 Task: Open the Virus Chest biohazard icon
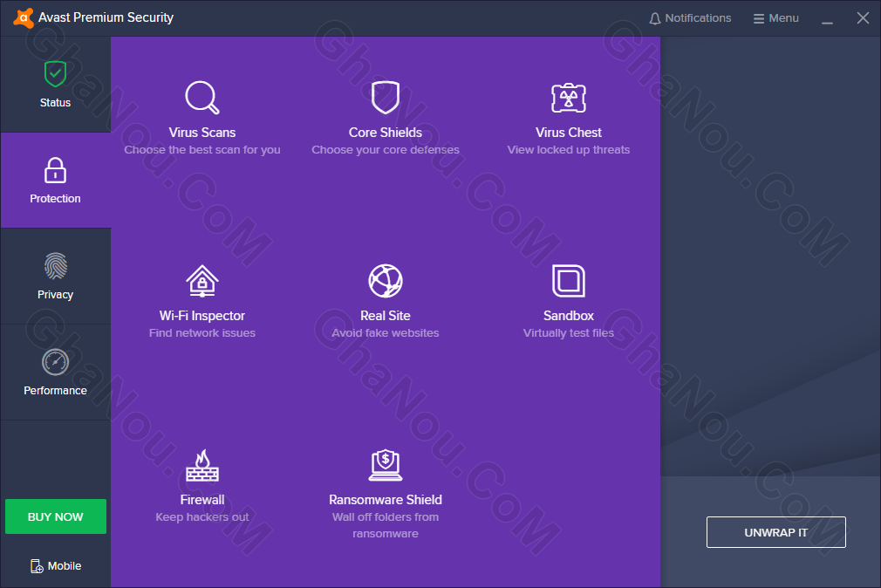[x=569, y=98]
